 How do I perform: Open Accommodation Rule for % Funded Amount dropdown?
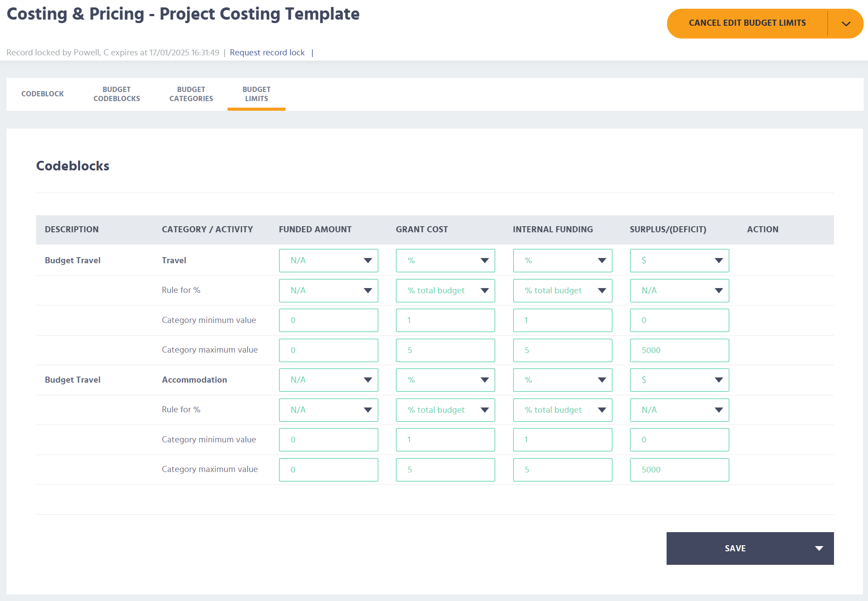[329, 410]
